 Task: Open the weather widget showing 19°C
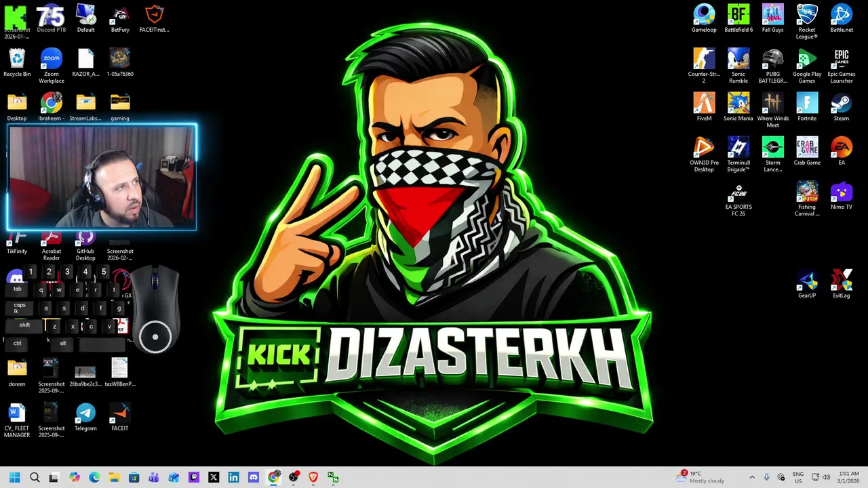[701, 477]
